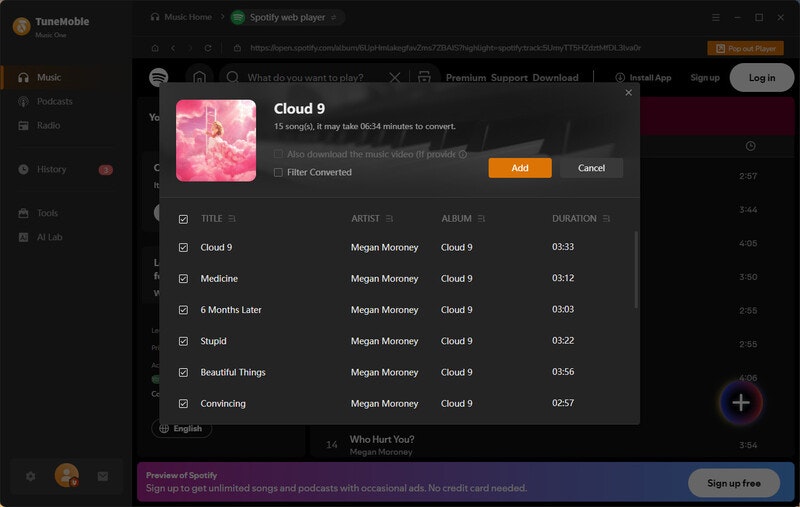Click the Cloud 9 album cover thumbnail
The width and height of the screenshot is (800, 507).
(216, 140)
